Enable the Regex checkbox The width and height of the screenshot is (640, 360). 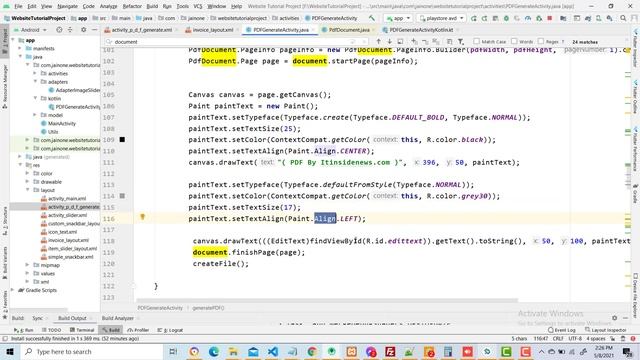[x=541, y=42]
